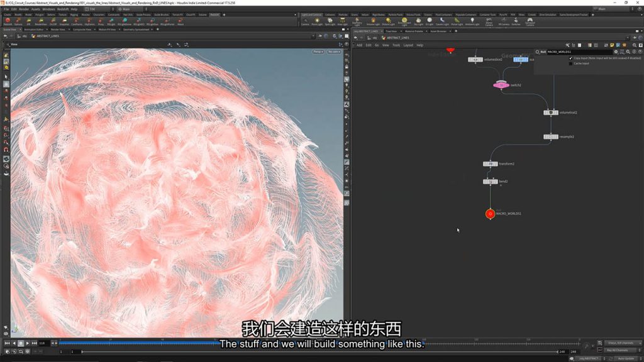Screen dimensions: 644x362
Task: Click the current frame number field
Action: coord(43,343)
